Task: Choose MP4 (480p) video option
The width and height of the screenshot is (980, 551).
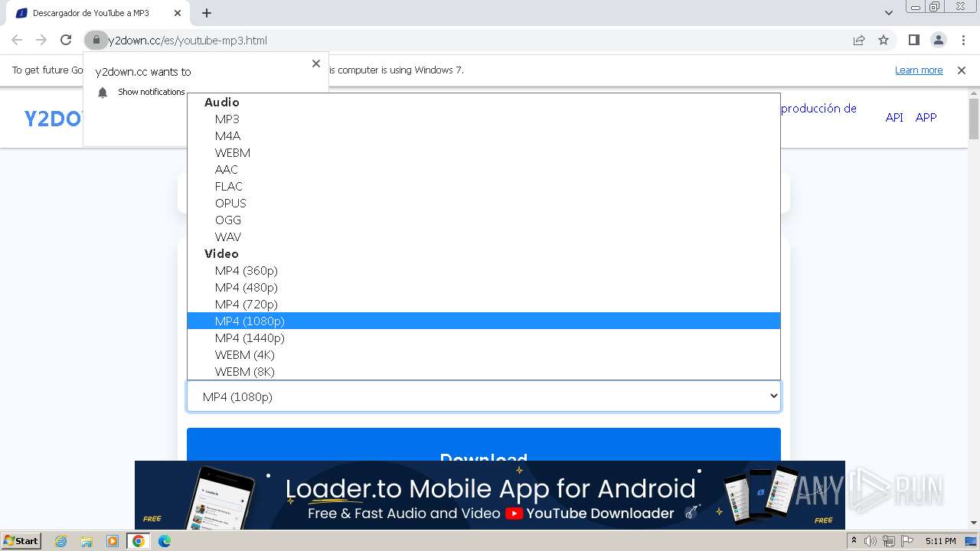Action: click(484, 287)
